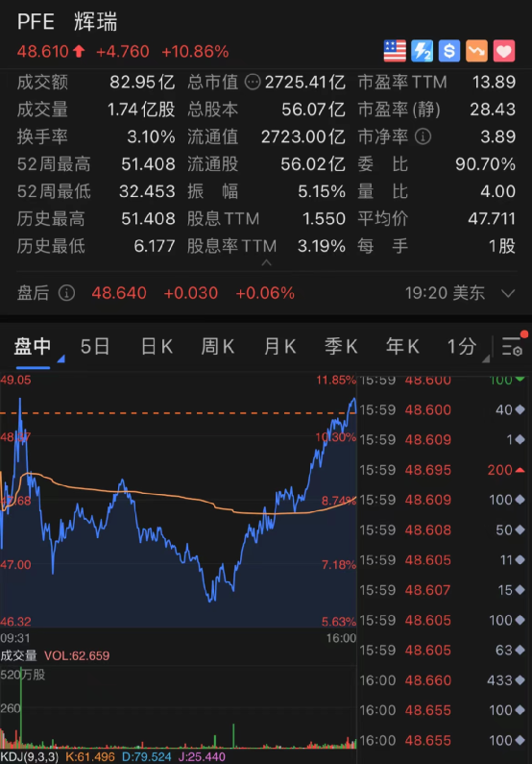Expand the after-hours row chevron
The image size is (532, 764).
pyautogui.click(x=508, y=293)
